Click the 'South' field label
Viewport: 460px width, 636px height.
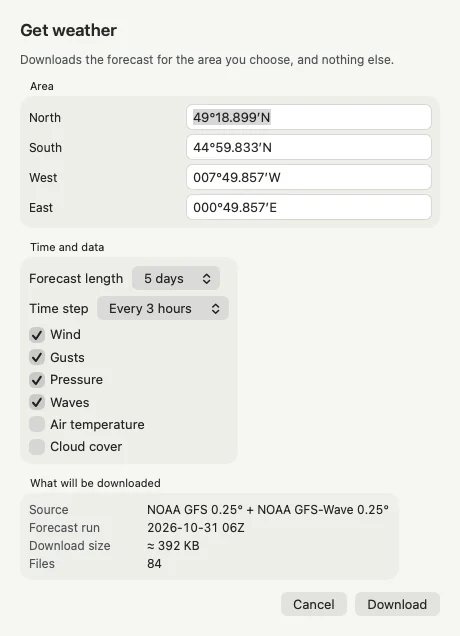pos(45,148)
